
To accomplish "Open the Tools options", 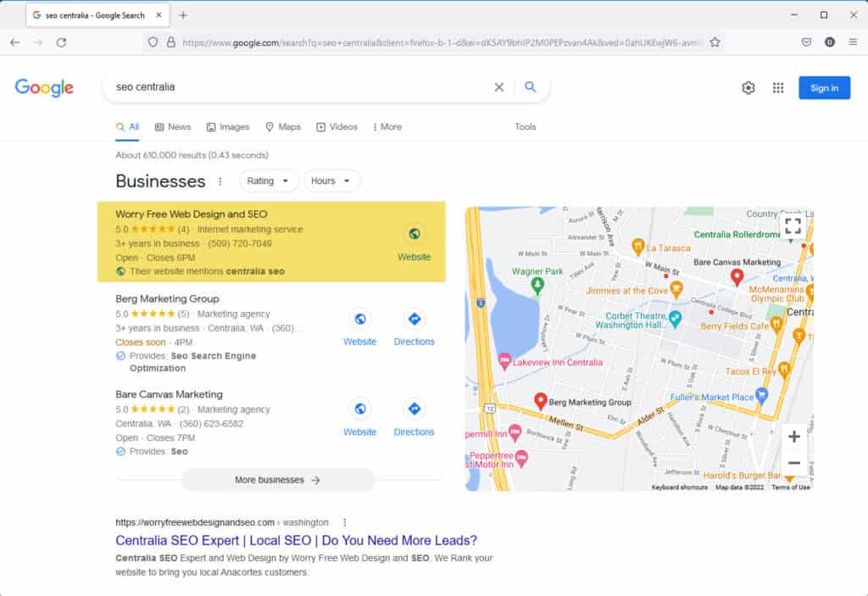I will tap(526, 127).
